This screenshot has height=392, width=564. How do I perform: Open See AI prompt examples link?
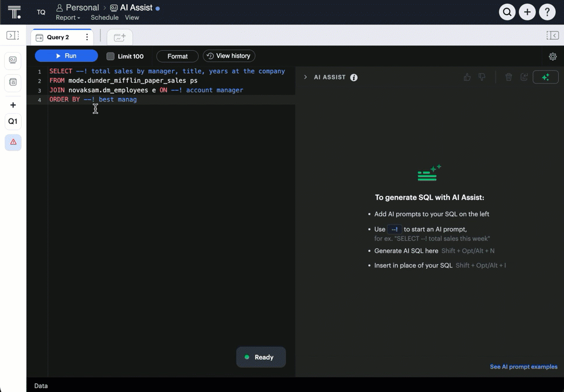(x=523, y=366)
